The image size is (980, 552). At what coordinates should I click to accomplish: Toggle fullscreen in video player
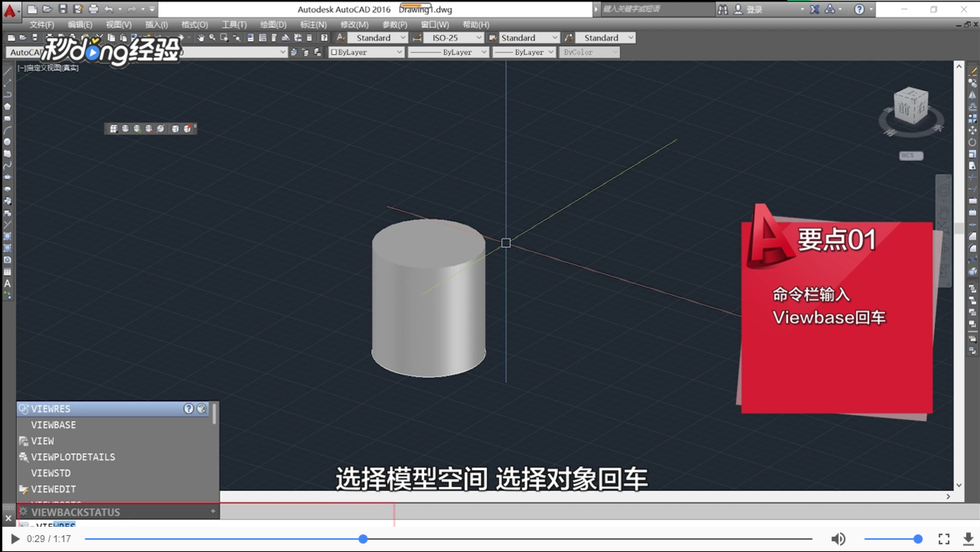click(944, 539)
